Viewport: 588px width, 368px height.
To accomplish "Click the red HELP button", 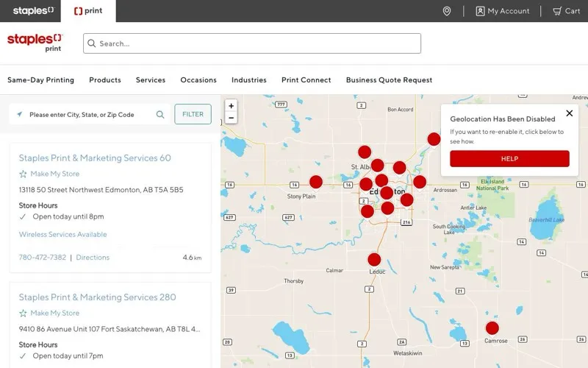I will click(x=509, y=159).
